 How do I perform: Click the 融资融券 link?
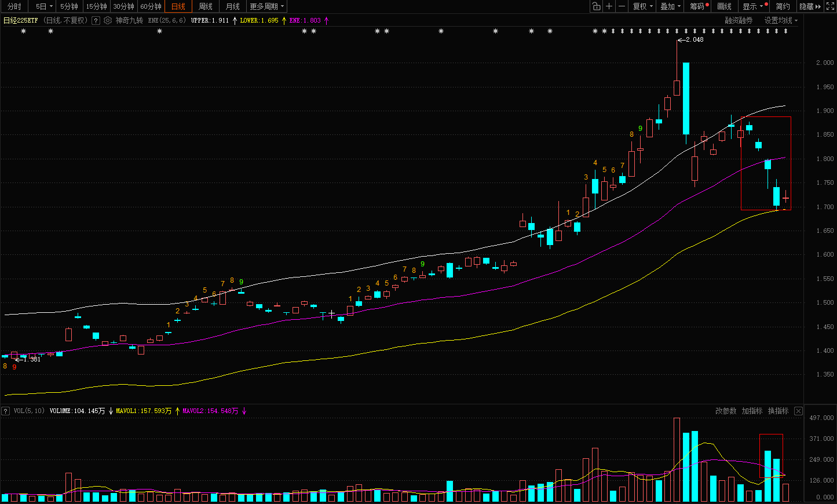739,20
